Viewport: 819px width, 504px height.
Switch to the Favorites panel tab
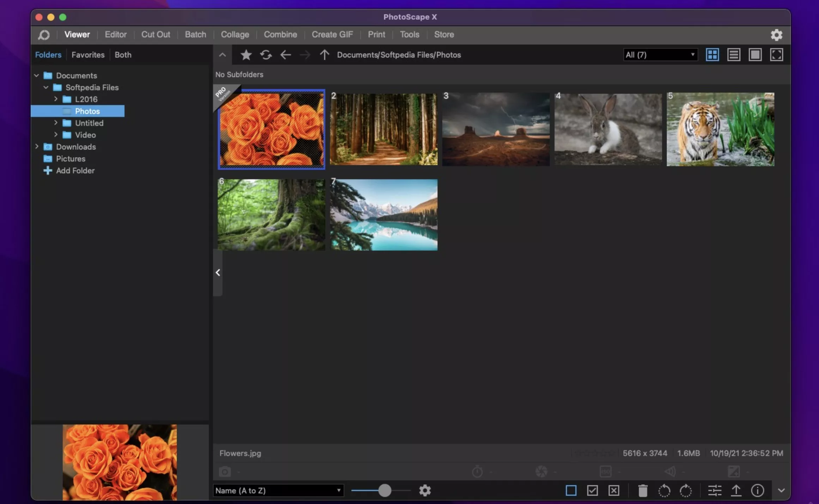point(88,55)
